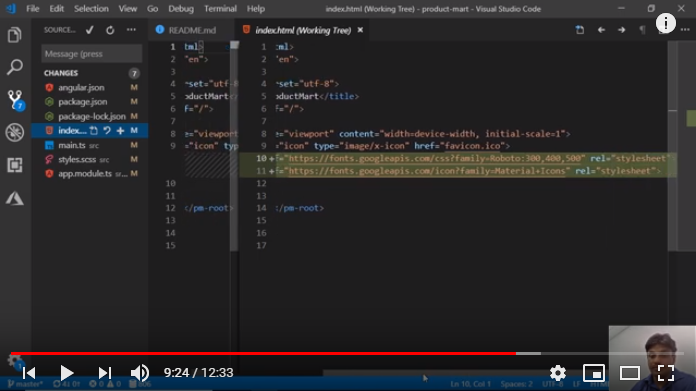Refresh the source control list
The height and width of the screenshot is (391, 696).
[110, 30]
